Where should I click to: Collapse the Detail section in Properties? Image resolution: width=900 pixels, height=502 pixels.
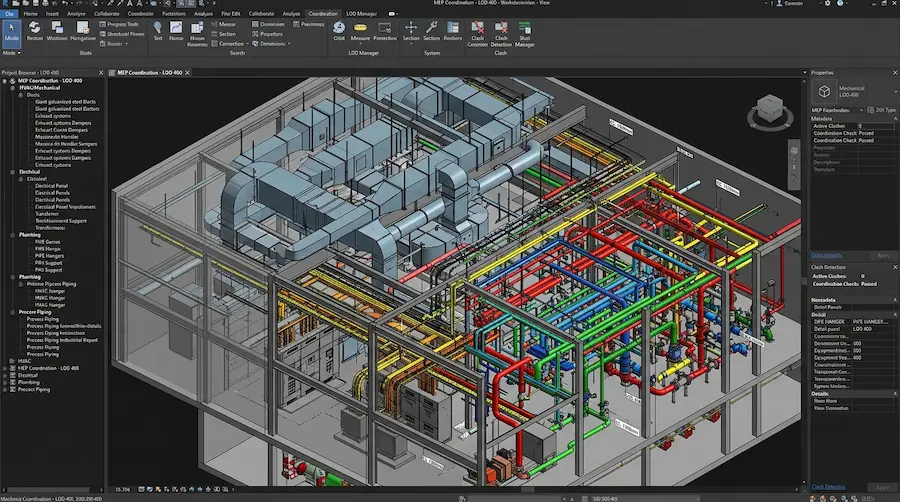895,314
